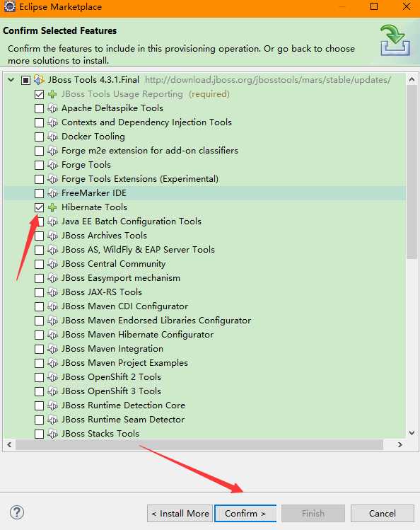Enable the JBoss Stacks Tools checkbox
The height and width of the screenshot is (530, 420).
[39, 434]
